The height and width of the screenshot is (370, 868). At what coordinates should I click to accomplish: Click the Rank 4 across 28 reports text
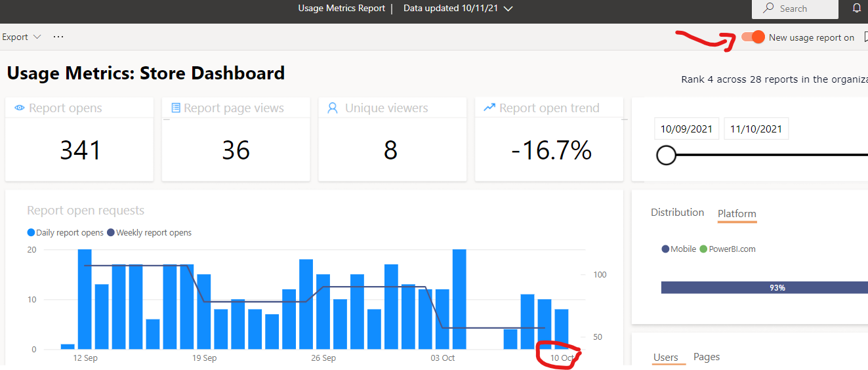pyautogui.click(x=774, y=79)
